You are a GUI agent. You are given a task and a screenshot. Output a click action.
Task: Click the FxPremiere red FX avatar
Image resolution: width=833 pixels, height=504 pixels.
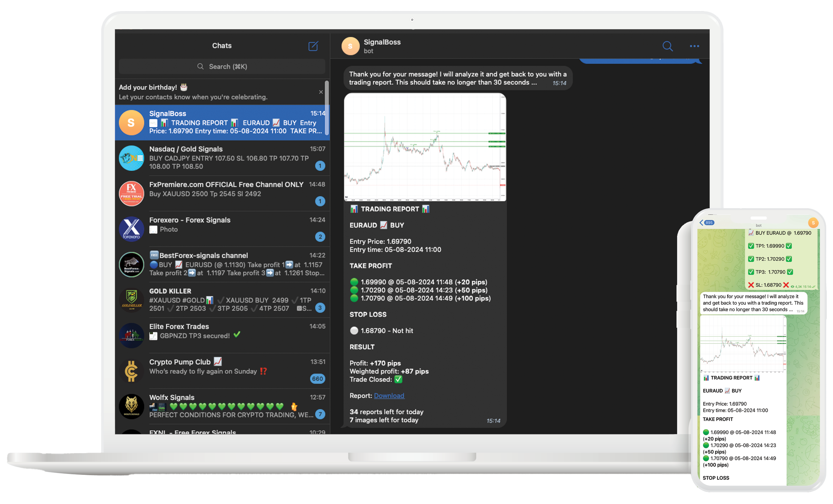[132, 194]
